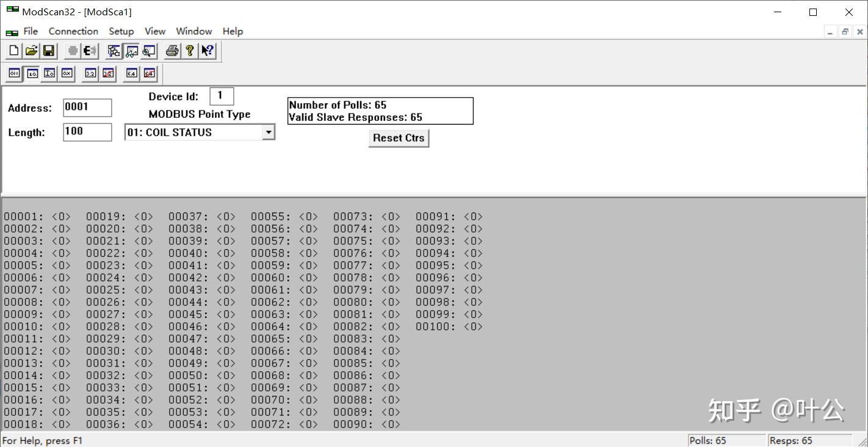Select the swapped 64-bit double icon (red-marked 6.4)

pyautogui.click(x=150, y=73)
